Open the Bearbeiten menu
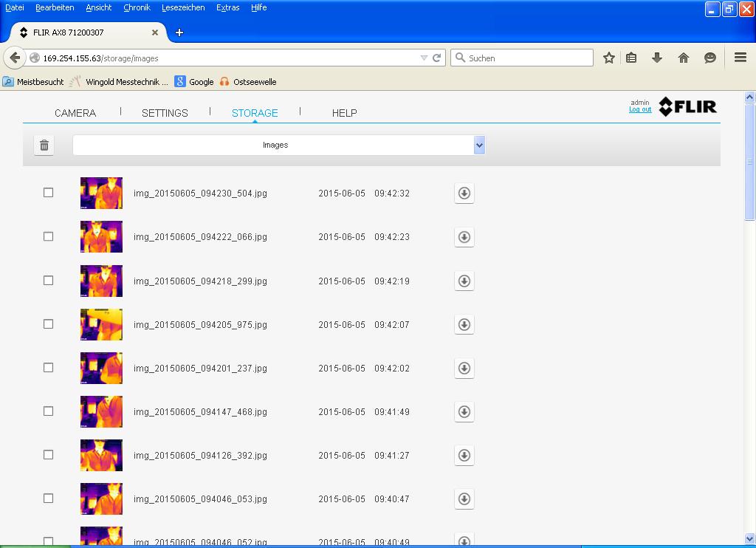Viewport: 756px width, 548px height. pos(55,7)
